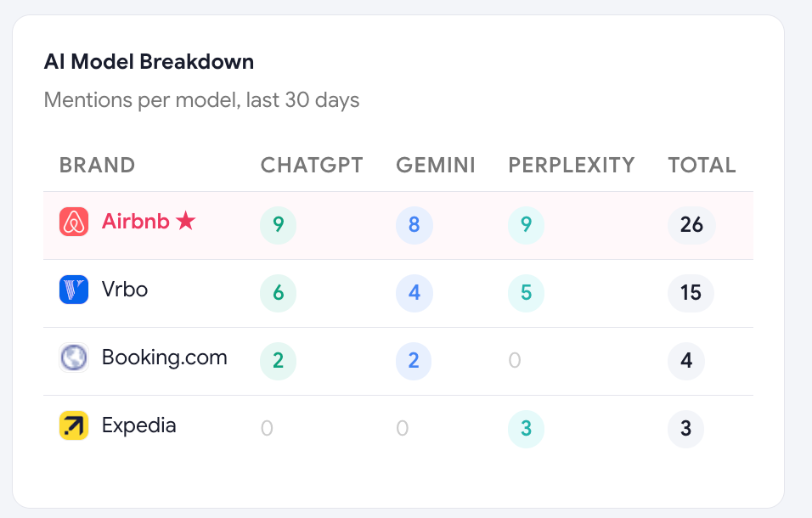Viewport: 812px width, 518px height.
Task: Sort by the Gemini column header
Action: (436, 166)
